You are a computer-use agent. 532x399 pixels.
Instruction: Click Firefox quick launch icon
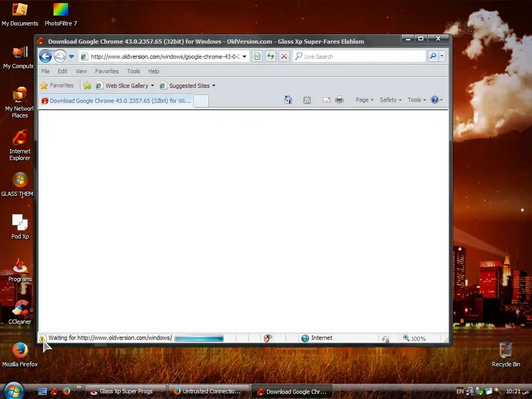(x=66, y=391)
